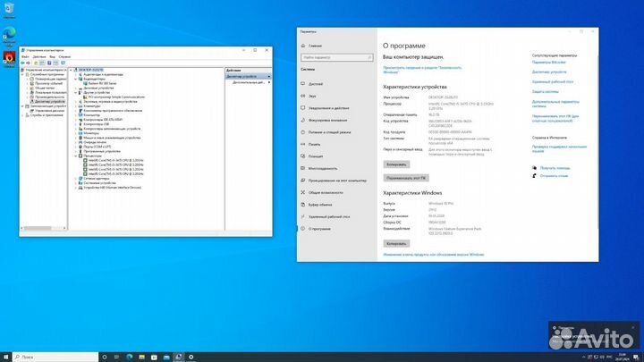The height and width of the screenshot is (362, 644).
Task: Switch to Settings gear on the taskbar
Action: 191,357
